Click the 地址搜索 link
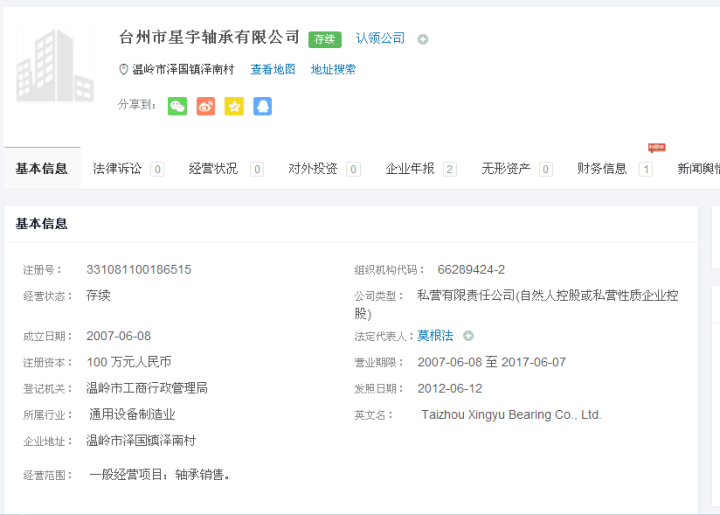 333,70
